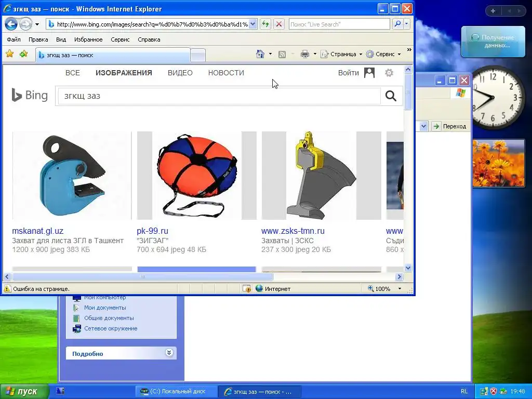
Task: Select the згкщ заз — поиск tab
Action: tap(113, 55)
